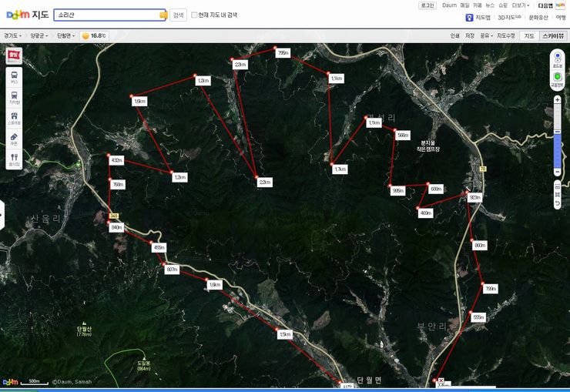
Task: Click the search input field with 소리산
Action: (x=106, y=15)
